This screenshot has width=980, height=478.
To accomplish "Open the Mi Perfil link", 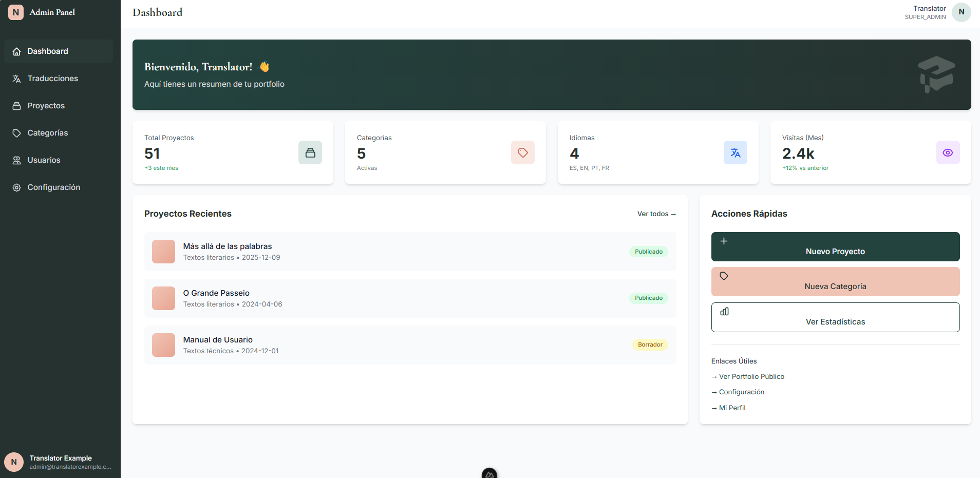I will point(728,408).
